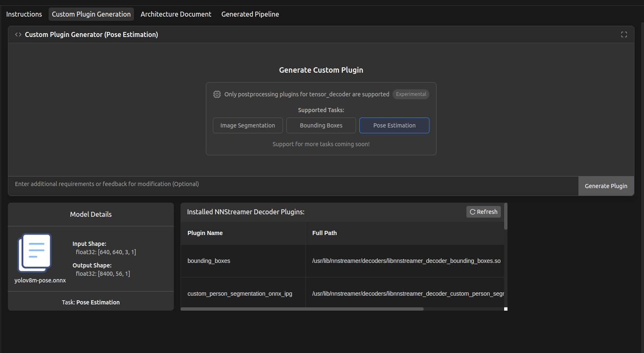
Task: Click the fullscreen expand icon in panel header
Action: 624,34
